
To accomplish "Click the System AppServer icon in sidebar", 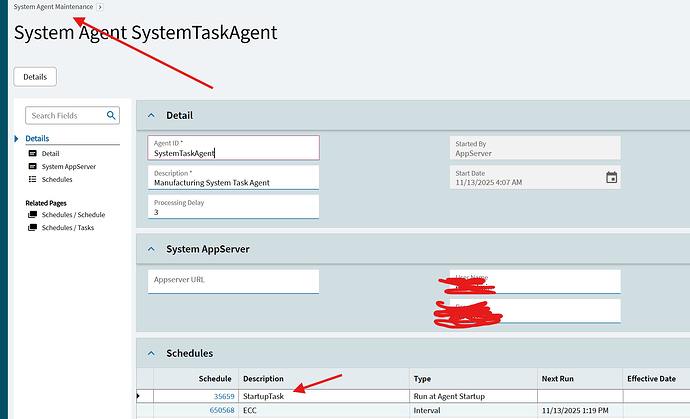I will [33, 166].
